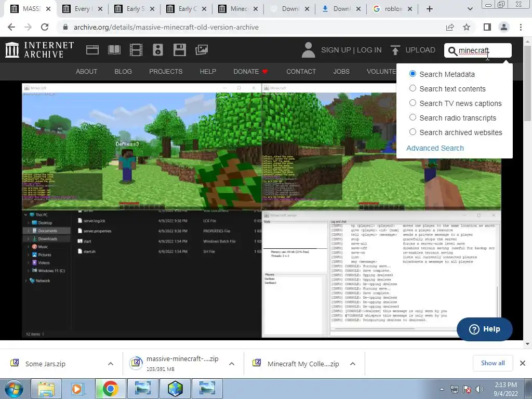Open the JOBS page link
Image resolution: width=532 pixels, height=399 pixels.
(x=341, y=72)
